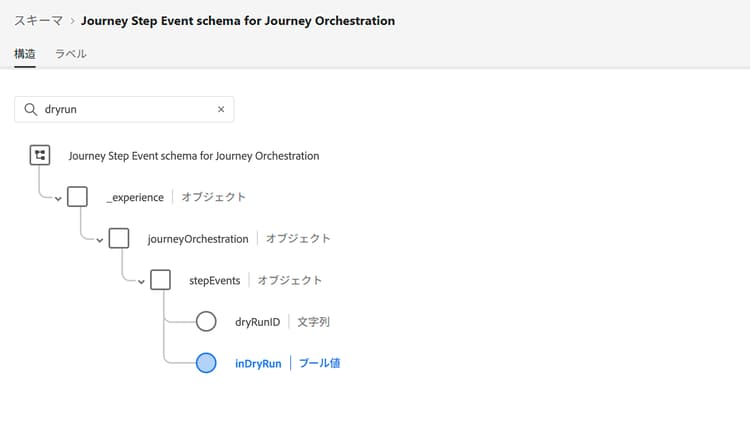
Task: Focus the schema field search input
Action: (125, 109)
